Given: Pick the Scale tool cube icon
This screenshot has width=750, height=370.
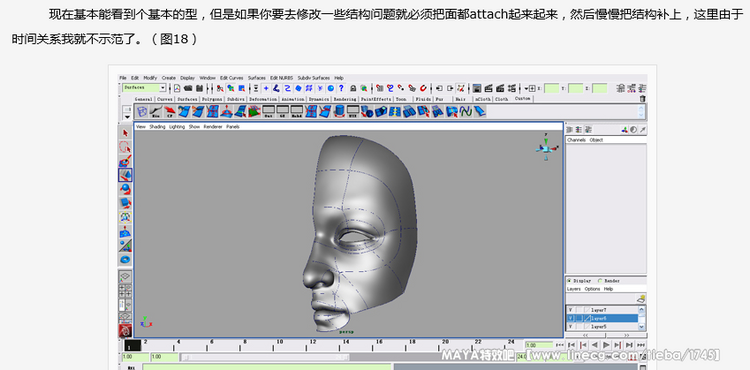Looking at the screenshot, I should (x=125, y=203).
